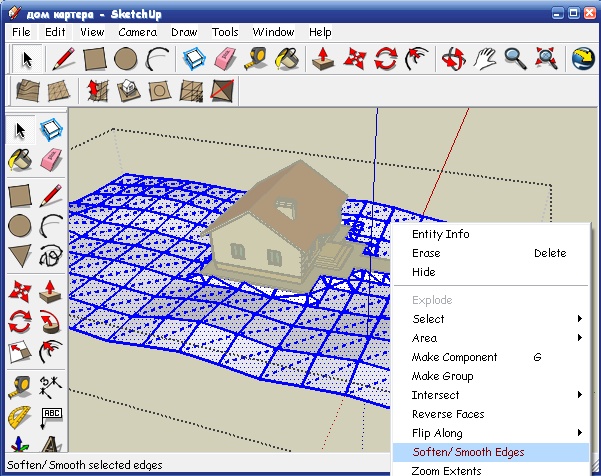Image resolution: width=601 pixels, height=476 pixels.
Task: Click Sandbox From Scratch tool
Action: point(58,90)
